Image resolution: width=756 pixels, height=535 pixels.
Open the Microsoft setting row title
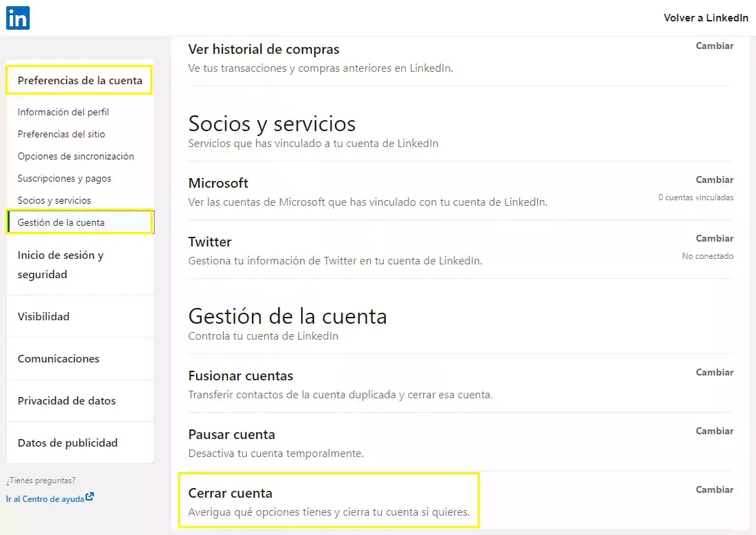[218, 183]
